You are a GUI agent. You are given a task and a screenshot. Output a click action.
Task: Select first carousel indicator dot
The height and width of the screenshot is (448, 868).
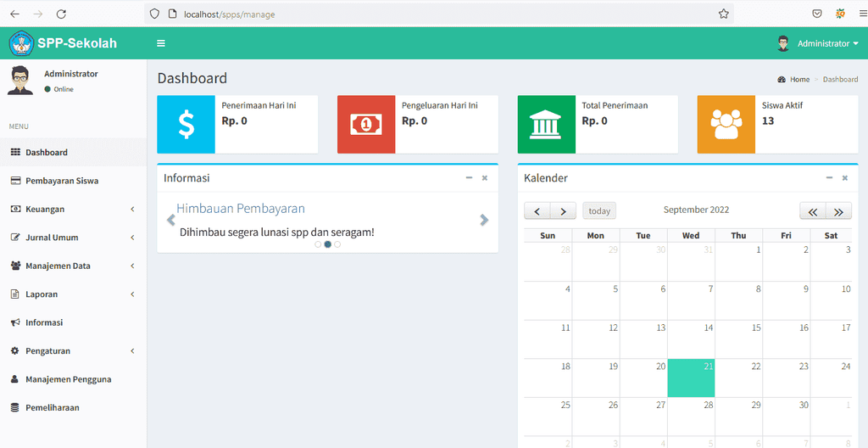tap(318, 244)
